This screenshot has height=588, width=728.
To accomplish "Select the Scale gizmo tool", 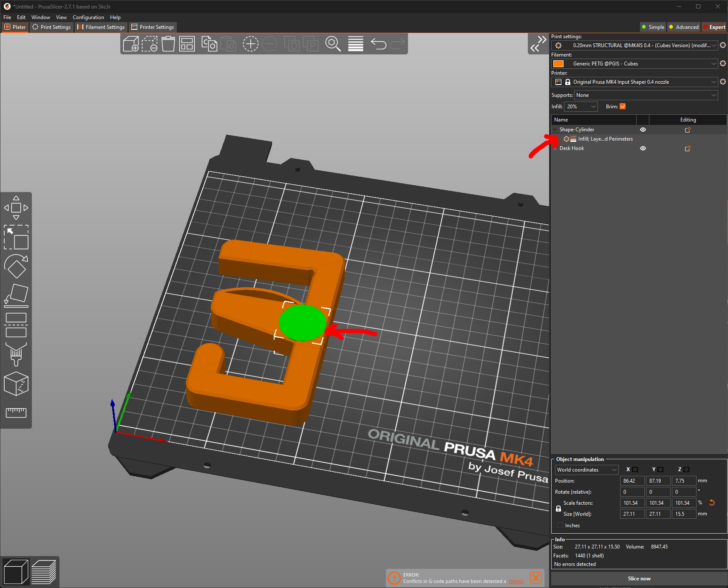I will click(16, 237).
